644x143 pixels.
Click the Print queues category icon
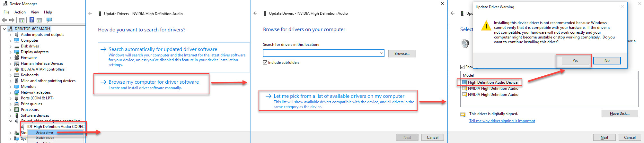(x=17, y=104)
